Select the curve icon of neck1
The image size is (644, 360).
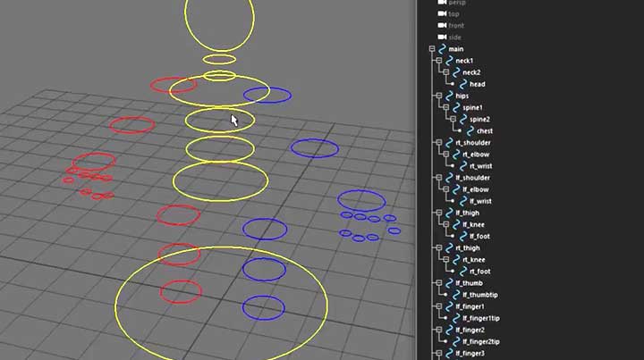(x=449, y=61)
